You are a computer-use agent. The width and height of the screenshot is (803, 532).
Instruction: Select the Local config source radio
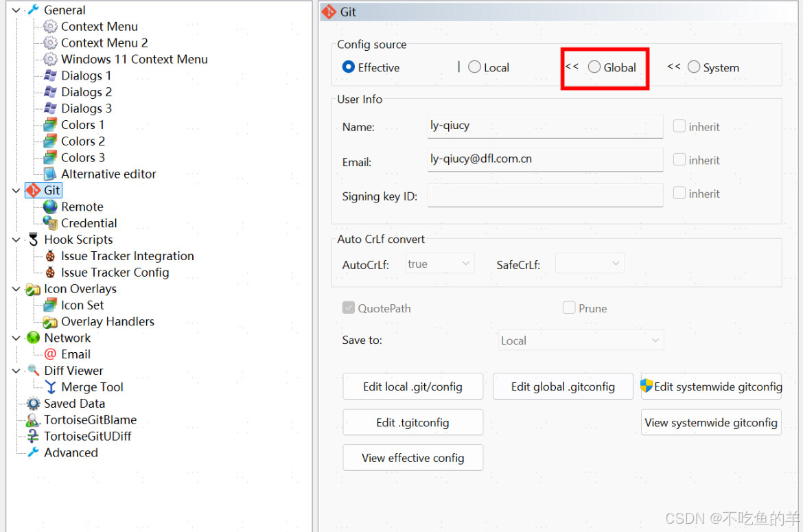click(475, 67)
